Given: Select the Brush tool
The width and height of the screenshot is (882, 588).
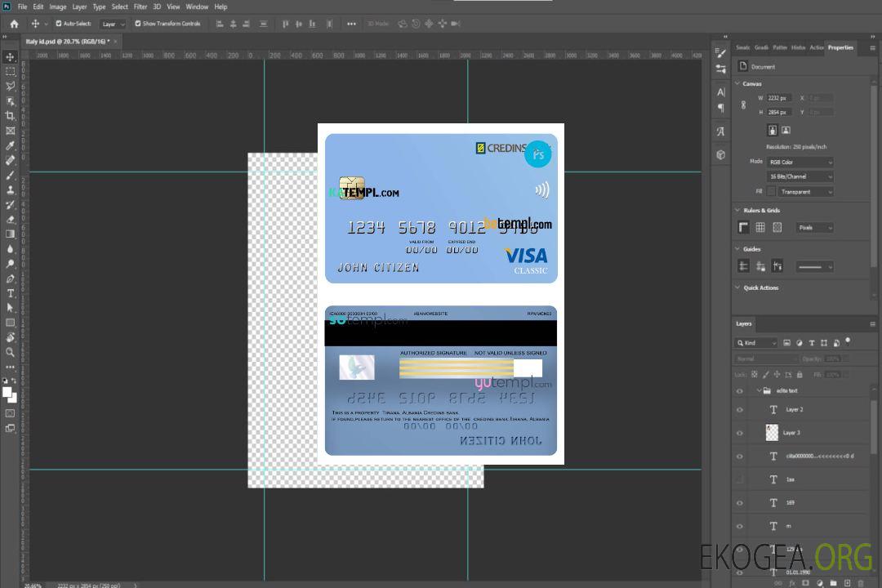Looking at the screenshot, I should [x=10, y=175].
